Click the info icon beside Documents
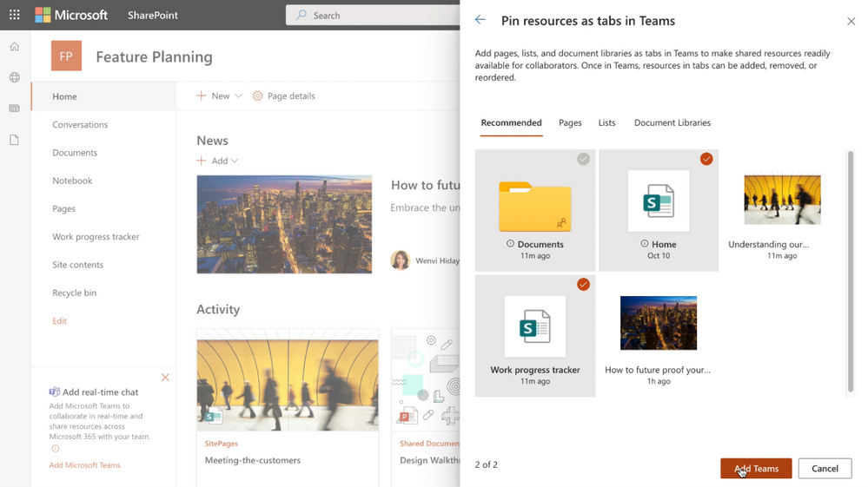This screenshot has width=868, height=487. (510, 243)
